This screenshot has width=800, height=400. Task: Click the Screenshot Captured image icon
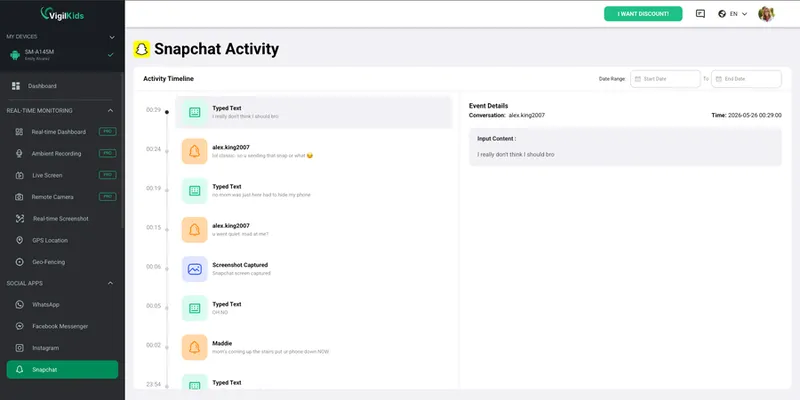[x=194, y=269]
